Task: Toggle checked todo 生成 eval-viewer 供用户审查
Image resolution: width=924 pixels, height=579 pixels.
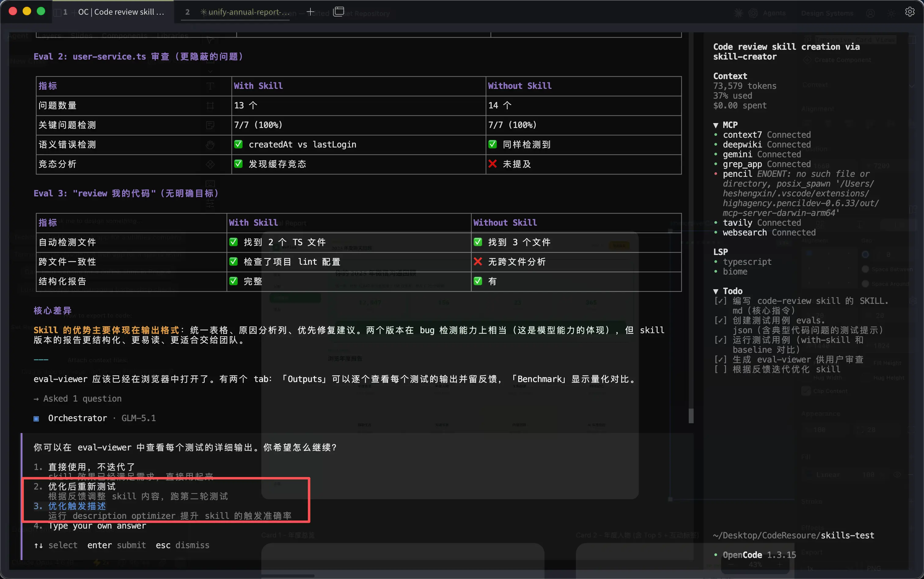Action: click(720, 359)
